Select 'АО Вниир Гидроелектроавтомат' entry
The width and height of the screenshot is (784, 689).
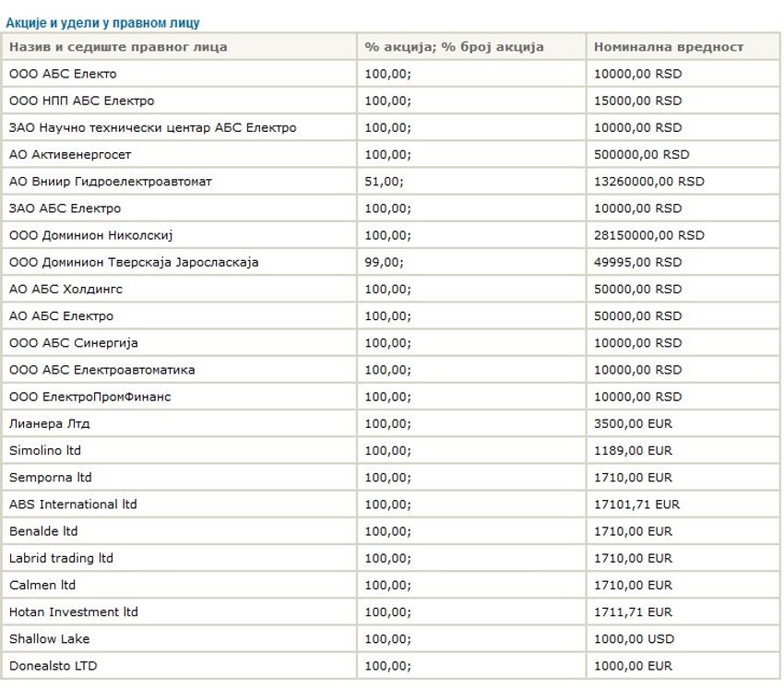(111, 182)
